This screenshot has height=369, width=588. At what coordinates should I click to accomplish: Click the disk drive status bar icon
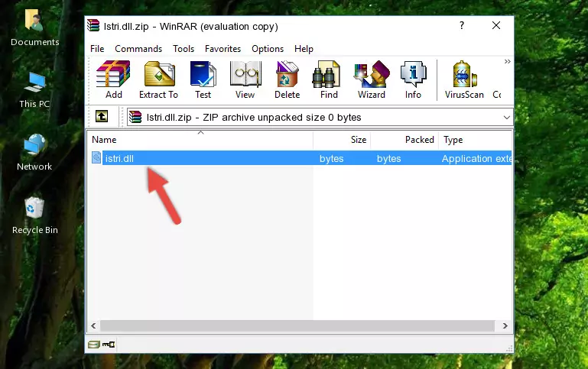[x=94, y=345]
